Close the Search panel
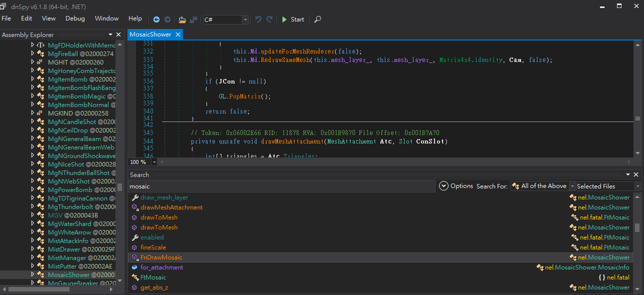 [636, 174]
